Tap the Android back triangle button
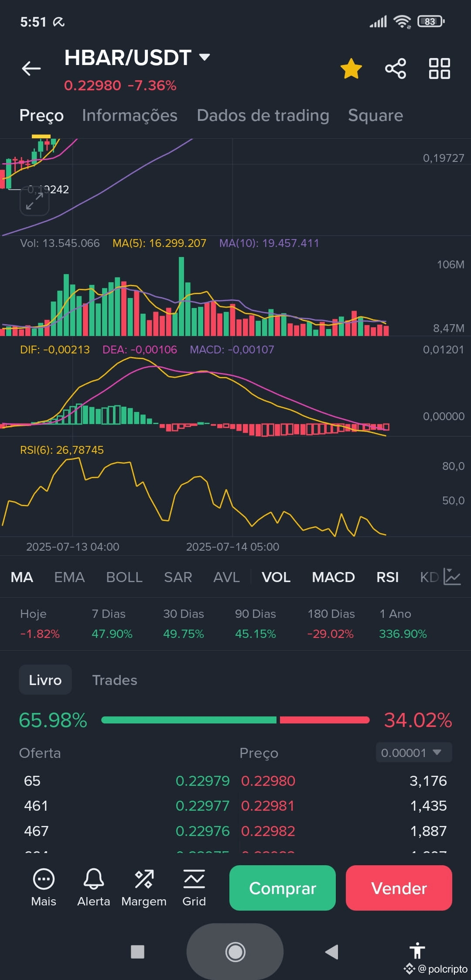 (332, 952)
